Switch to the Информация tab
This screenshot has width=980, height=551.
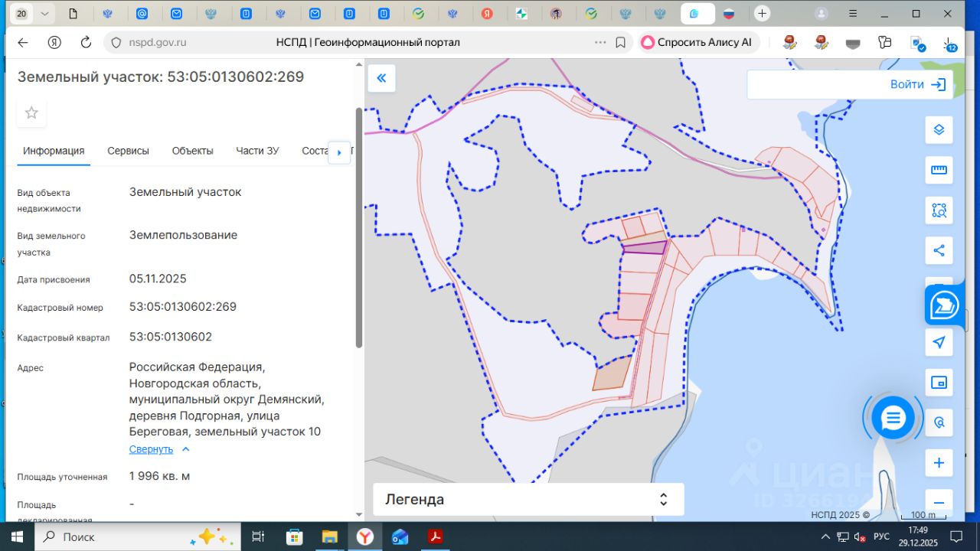(x=54, y=151)
